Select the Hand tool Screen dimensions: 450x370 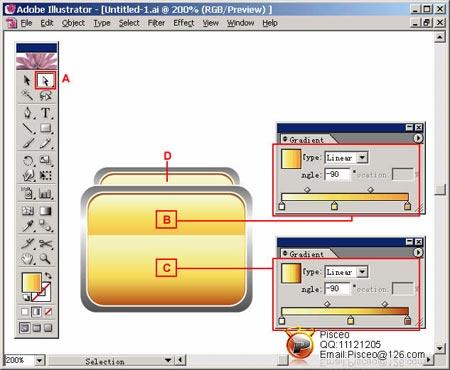pyautogui.click(x=28, y=259)
